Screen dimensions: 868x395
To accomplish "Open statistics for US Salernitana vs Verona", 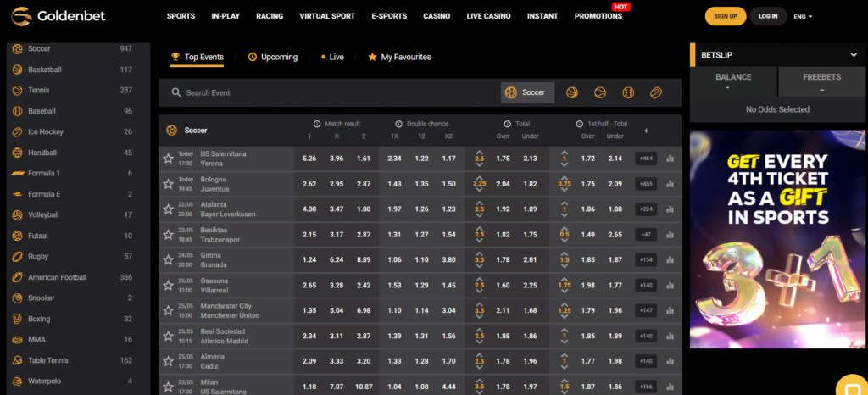I will pyautogui.click(x=670, y=159).
